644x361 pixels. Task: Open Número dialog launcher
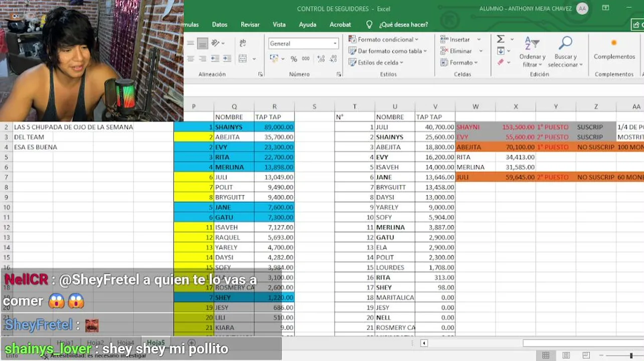339,74
